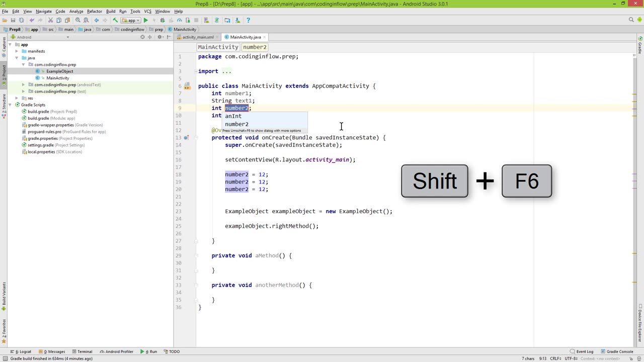Click Sync Project with Gradle Files icon

coord(217,20)
